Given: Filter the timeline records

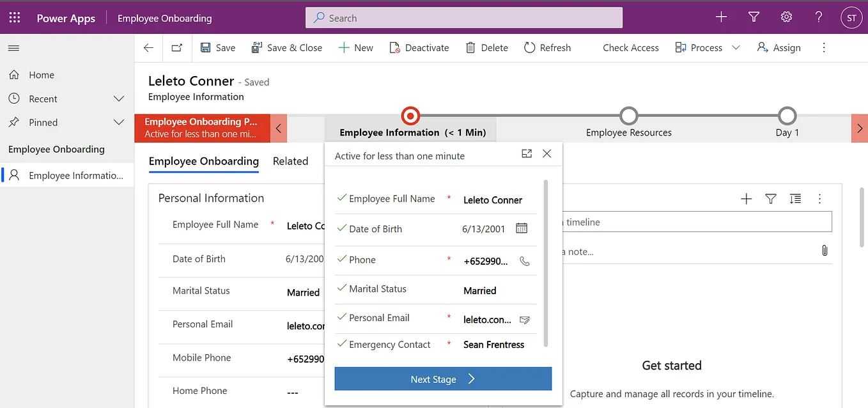Looking at the screenshot, I should [x=770, y=199].
